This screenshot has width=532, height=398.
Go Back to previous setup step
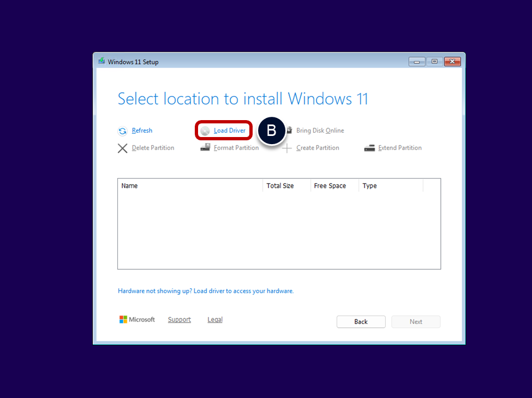tap(361, 322)
